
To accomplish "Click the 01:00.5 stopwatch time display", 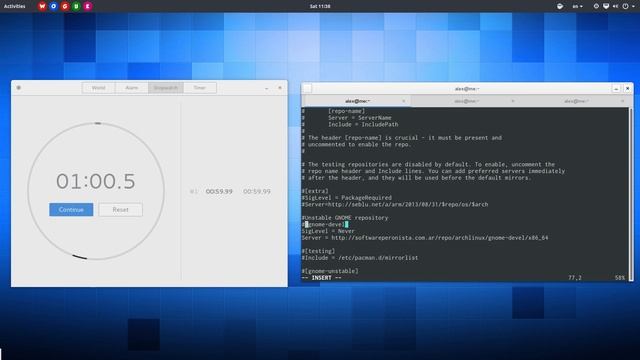I will click(x=96, y=181).
